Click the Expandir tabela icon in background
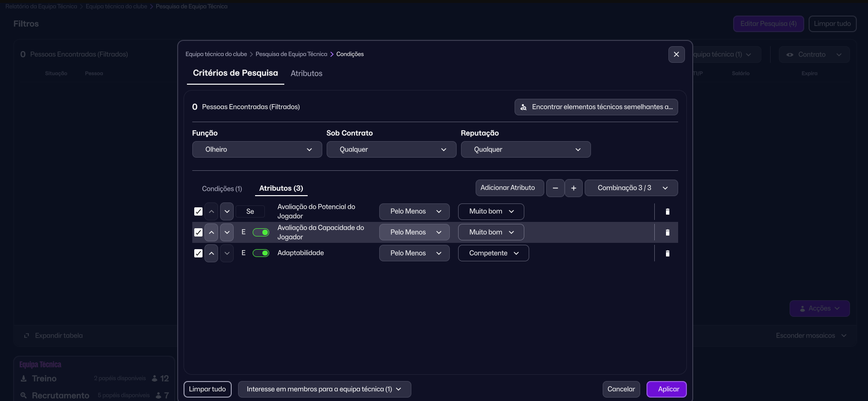Viewport: 868px width, 401px height. [27, 336]
